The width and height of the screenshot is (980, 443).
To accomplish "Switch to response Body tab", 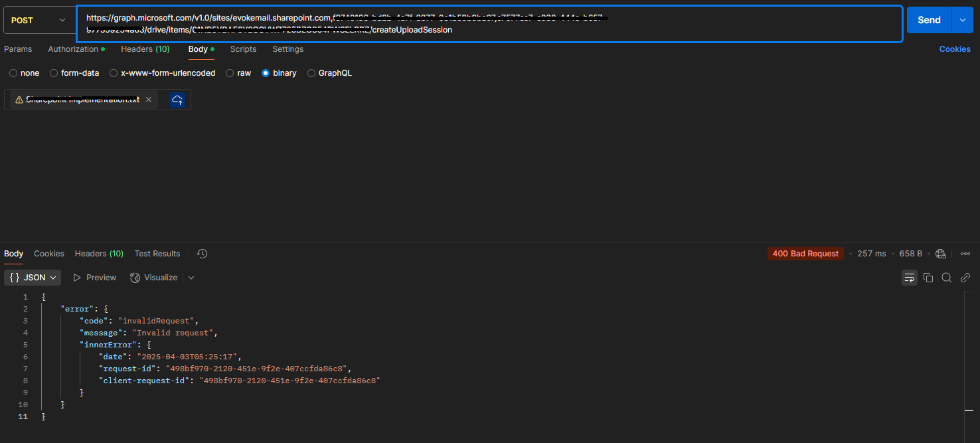I will tap(13, 254).
